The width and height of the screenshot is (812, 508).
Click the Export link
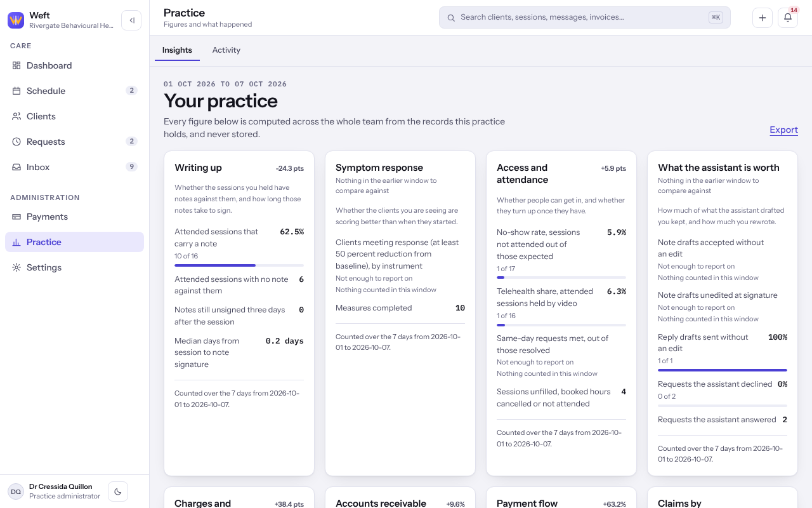point(783,130)
